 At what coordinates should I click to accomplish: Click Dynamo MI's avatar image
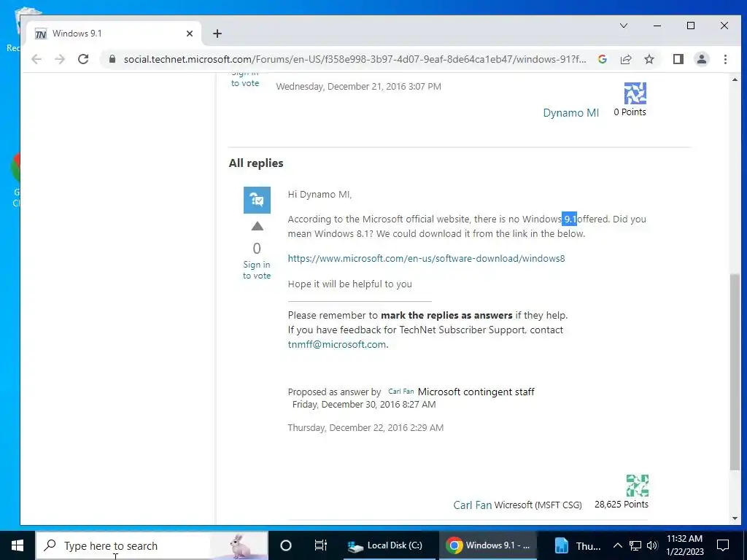[x=635, y=93]
